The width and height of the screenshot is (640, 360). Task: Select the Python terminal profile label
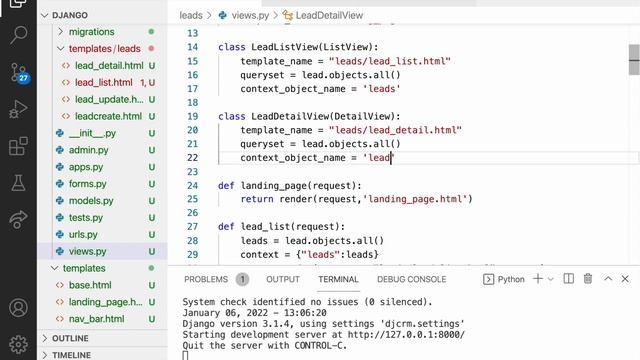coord(504,279)
